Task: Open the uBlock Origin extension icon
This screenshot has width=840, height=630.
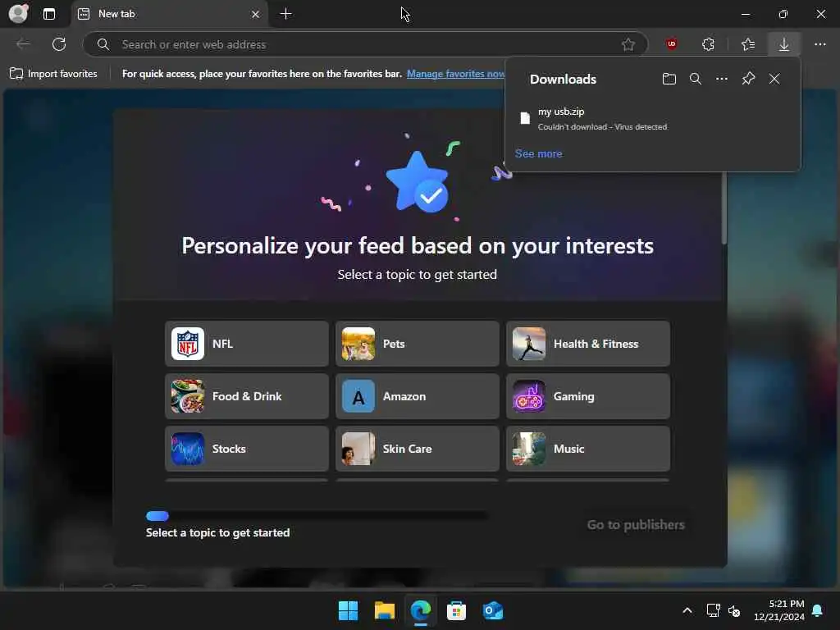Action: click(x=671, y=44)
